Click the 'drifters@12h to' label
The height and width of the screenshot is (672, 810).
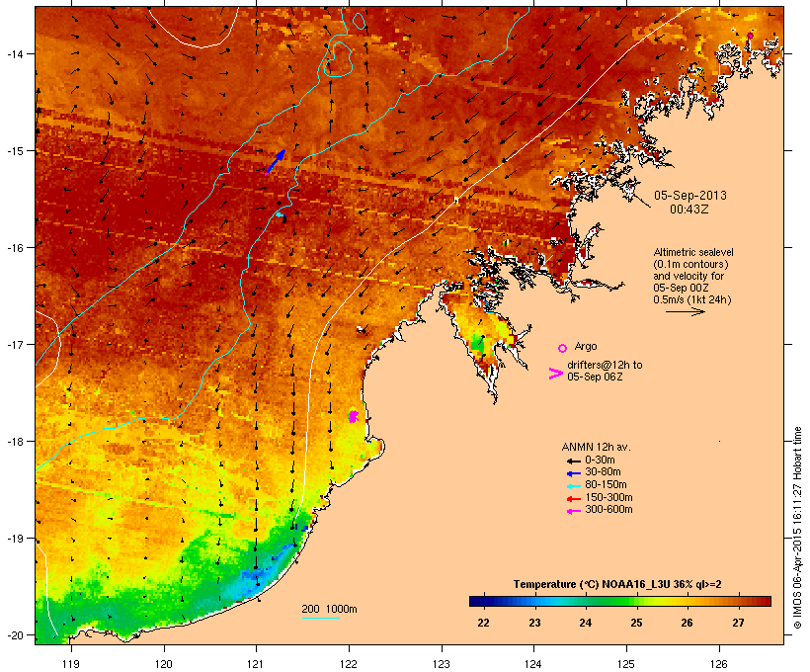605,365
